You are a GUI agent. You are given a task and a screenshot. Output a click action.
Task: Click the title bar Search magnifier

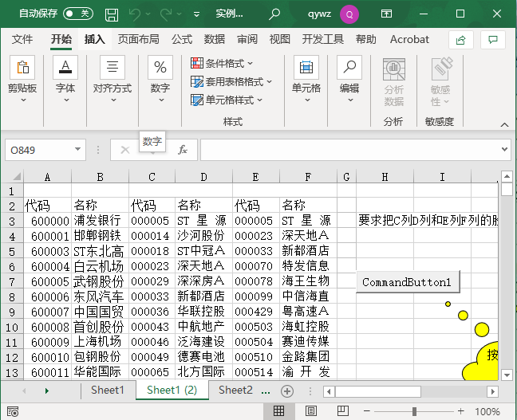click(x=274, y=14)
